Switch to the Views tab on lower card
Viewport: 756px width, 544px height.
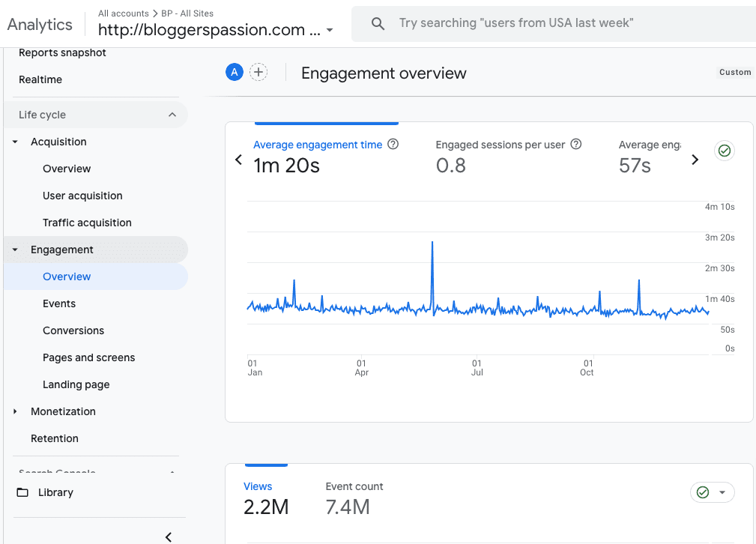click(258, 486)
